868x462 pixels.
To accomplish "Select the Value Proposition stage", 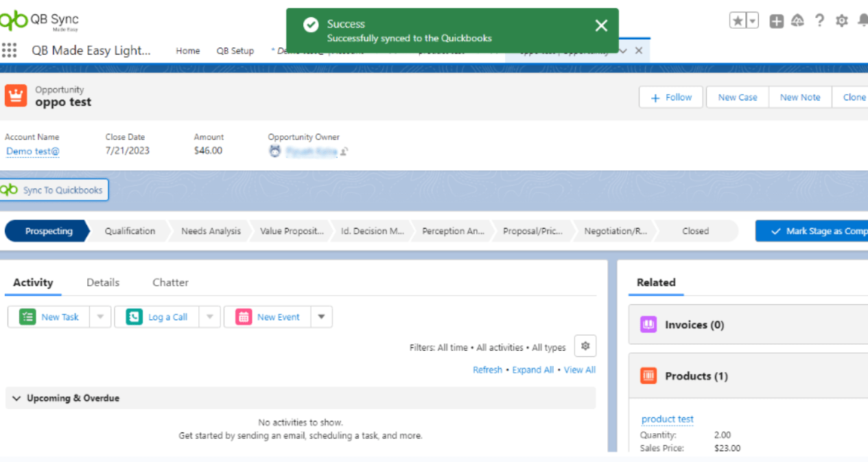I will (x=292, y=231).
